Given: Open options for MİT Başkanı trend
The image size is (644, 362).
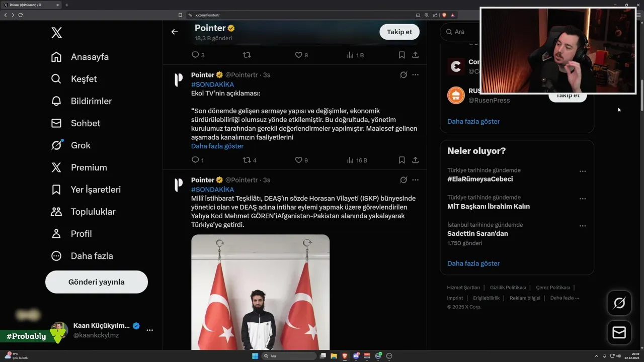Looking at the screenshot, I should [x=583, y=199].
